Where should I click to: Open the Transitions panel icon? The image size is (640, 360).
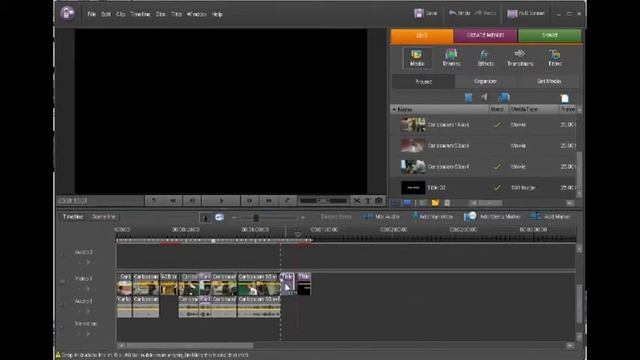(520, 58)
